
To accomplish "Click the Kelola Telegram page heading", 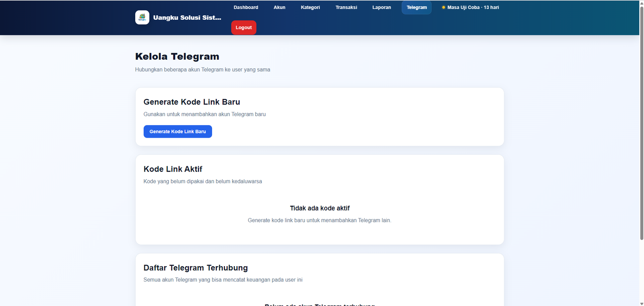I will (177, 56).
